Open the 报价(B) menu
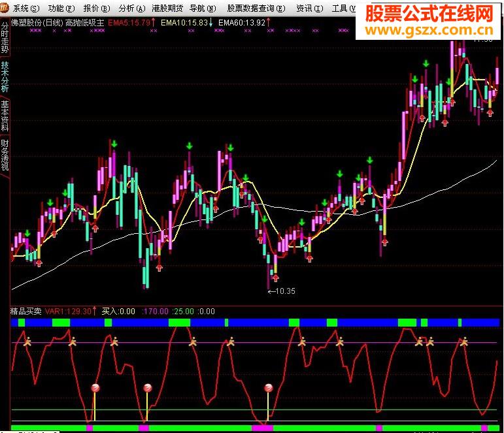This screenshot has width=504, height=433. coord(97,8)
